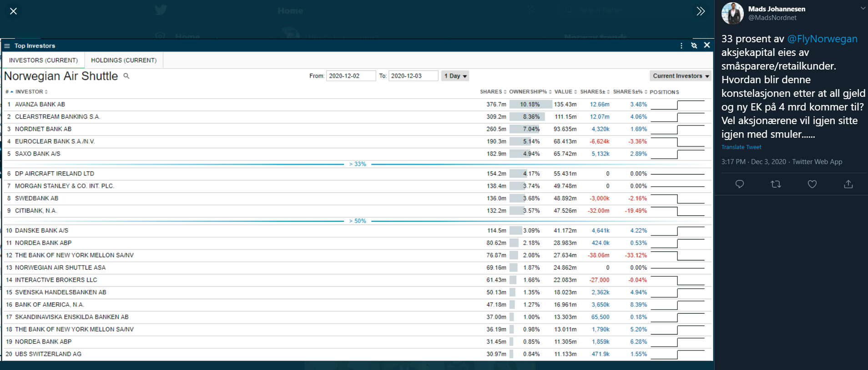868x370 pixels.
Task: Select SKANDINAVISKA ENSKILDA BANKEN AB row
Action: tap(357, 317)
